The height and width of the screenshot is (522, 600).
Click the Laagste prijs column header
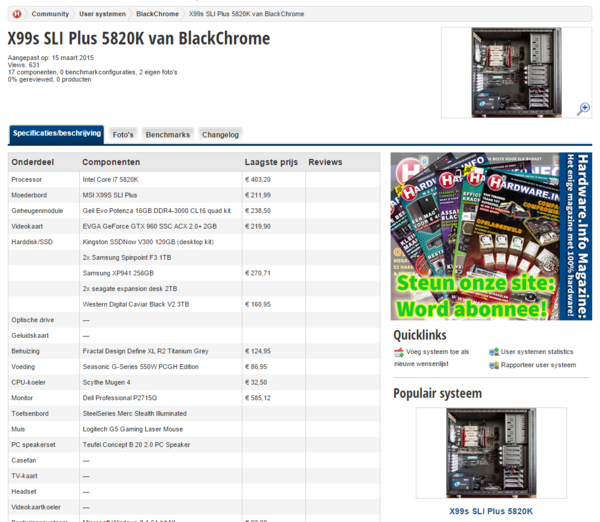(x=271, y=162)
